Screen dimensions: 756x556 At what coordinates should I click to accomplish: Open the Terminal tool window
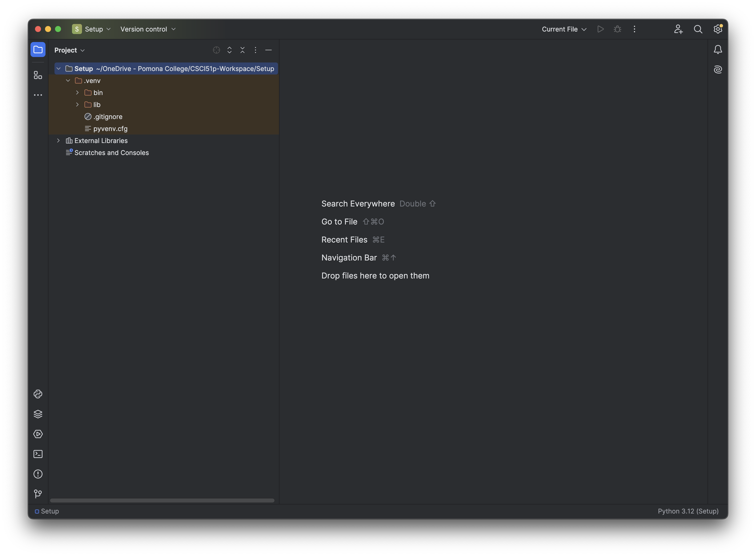pyautogui.click(x=38, y=454)
